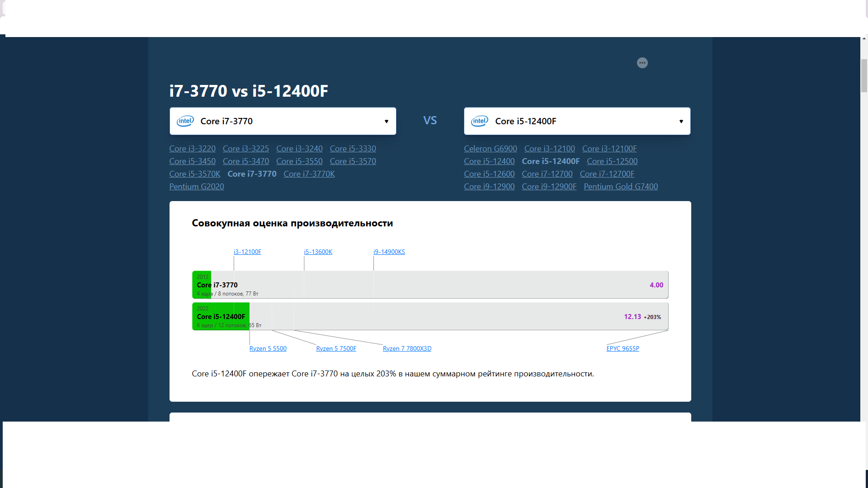Open the Pentium G2020 link

(196, 187)
